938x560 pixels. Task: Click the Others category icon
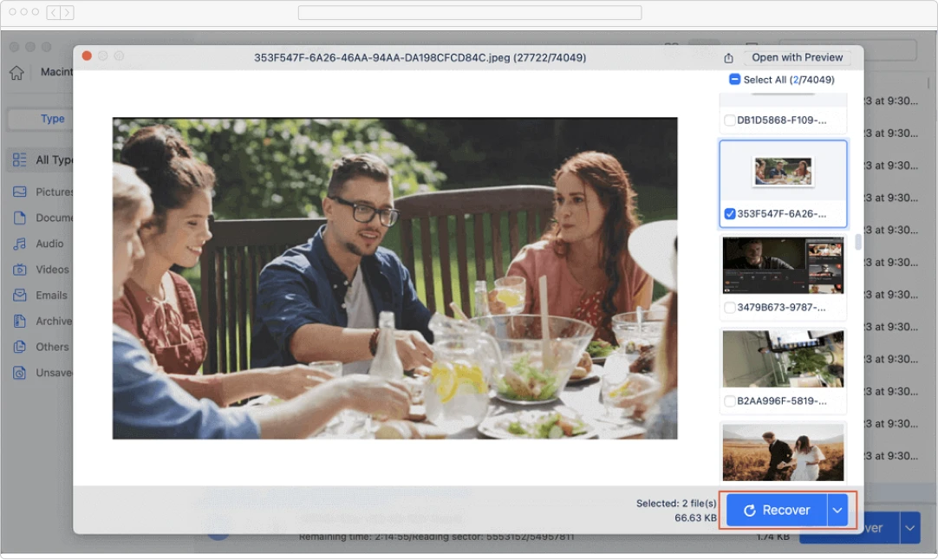pyautogui.click(x=19, y=347)
